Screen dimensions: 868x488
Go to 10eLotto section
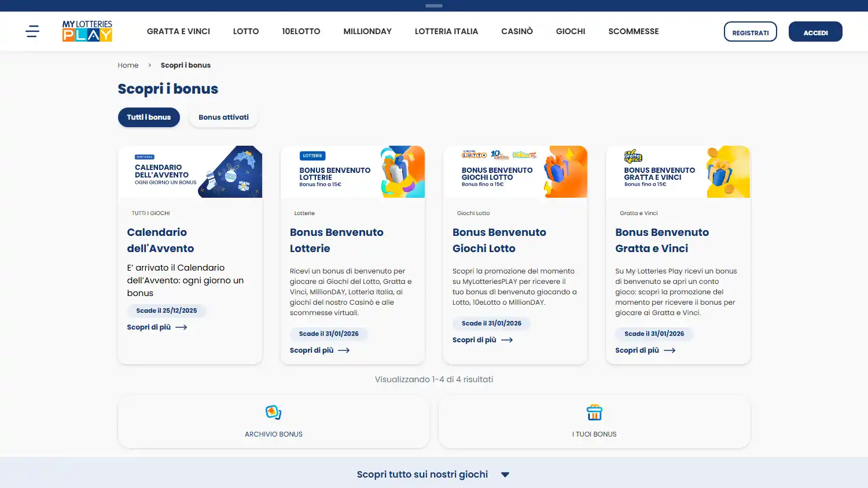301,31
